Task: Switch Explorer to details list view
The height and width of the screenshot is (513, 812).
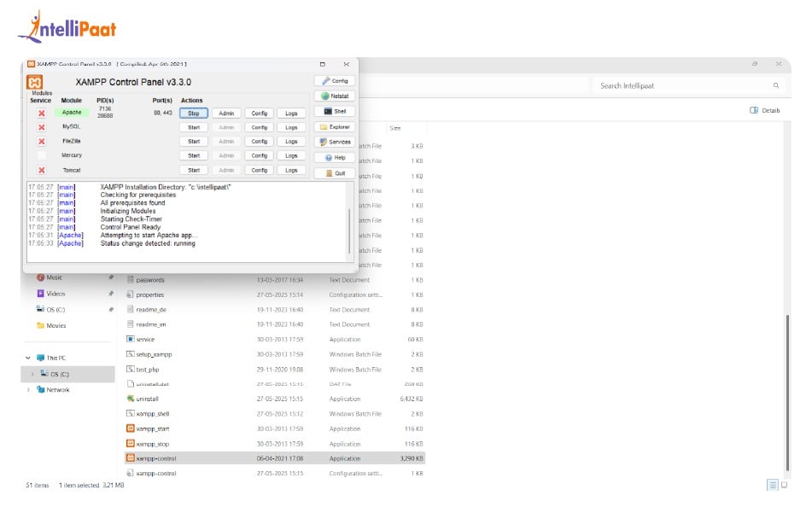Action: pyautogui.click(x=772, y=485)
